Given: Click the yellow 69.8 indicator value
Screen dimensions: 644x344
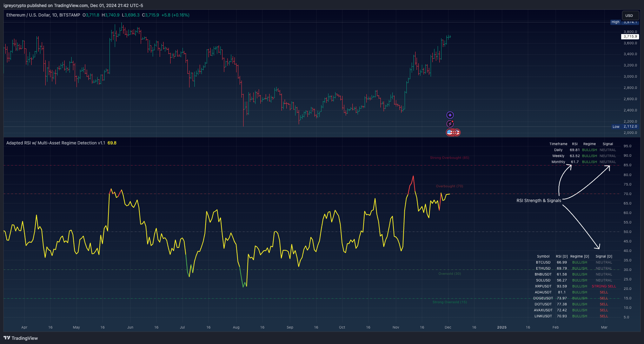Looking at the screenshot, I should (x=112, y=143).
